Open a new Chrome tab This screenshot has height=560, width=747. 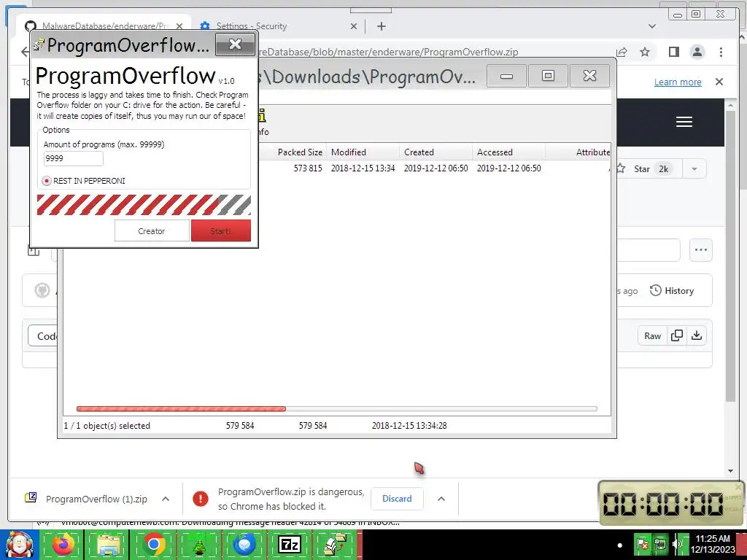381,26
